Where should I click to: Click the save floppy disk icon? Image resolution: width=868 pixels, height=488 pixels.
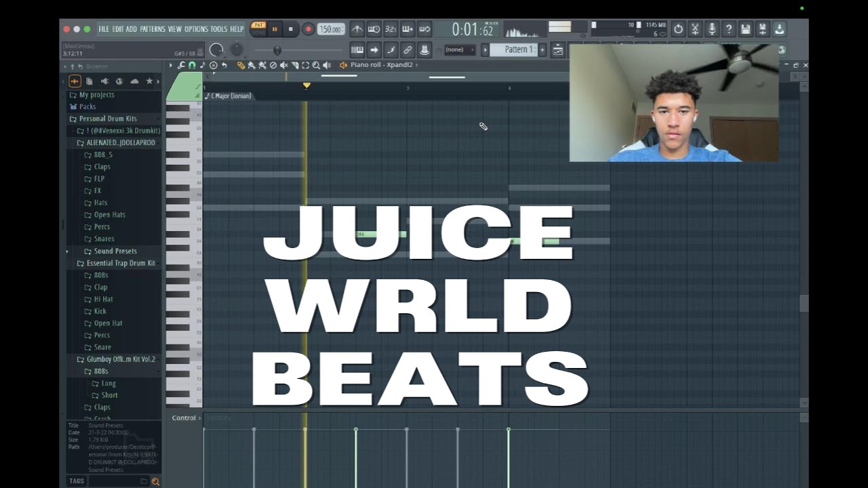tap(746, 29)
